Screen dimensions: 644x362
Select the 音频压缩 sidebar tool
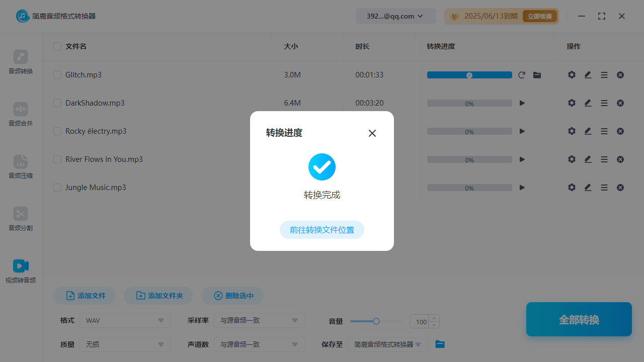(21, 161)
